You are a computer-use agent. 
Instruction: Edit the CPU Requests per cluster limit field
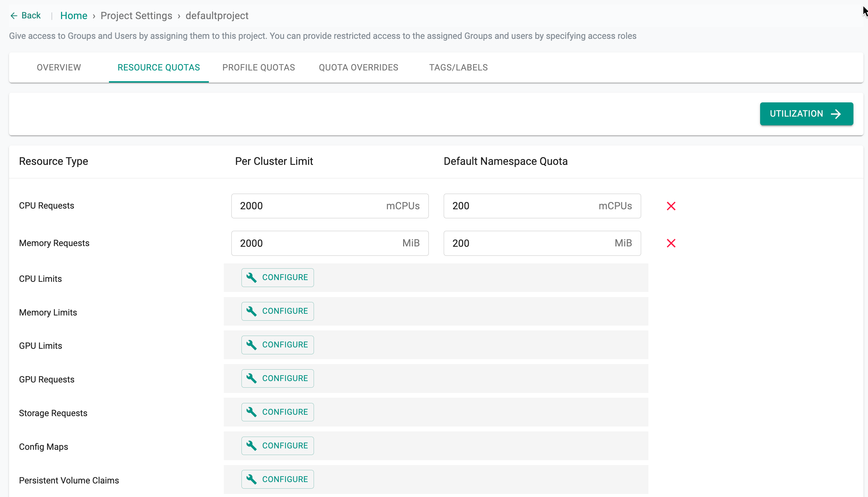330,206
